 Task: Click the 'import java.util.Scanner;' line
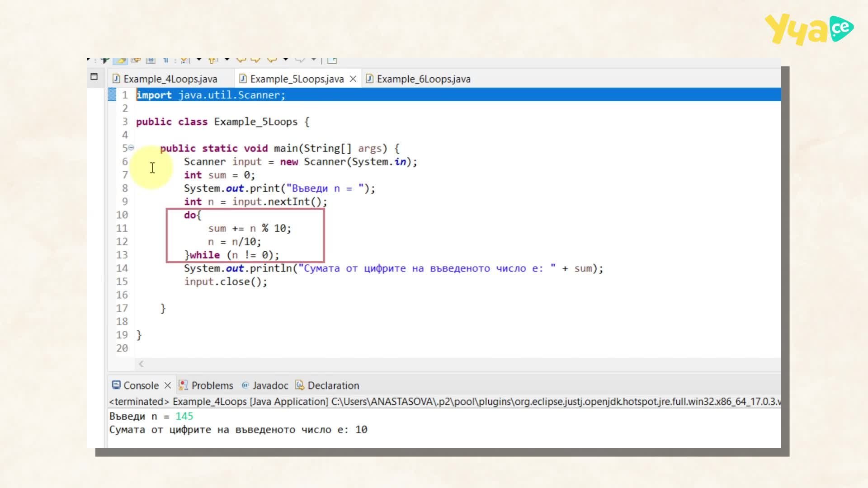pos(211,95)
